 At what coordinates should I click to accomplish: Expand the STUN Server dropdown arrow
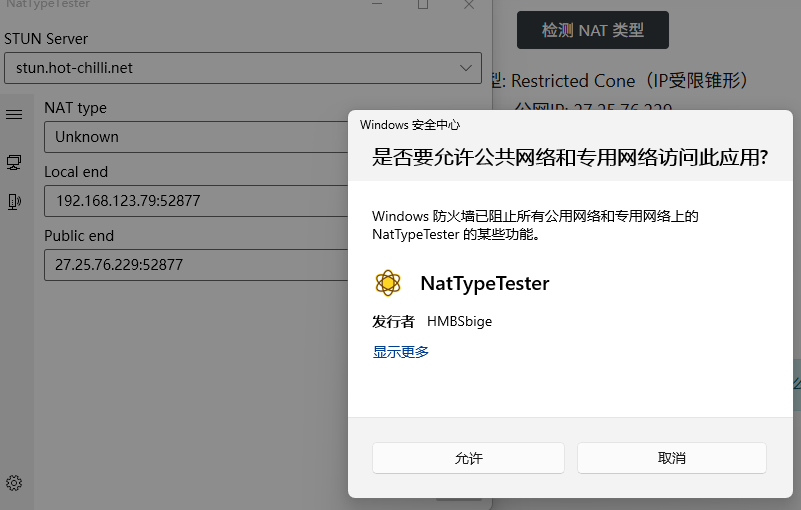click(465, 68)
